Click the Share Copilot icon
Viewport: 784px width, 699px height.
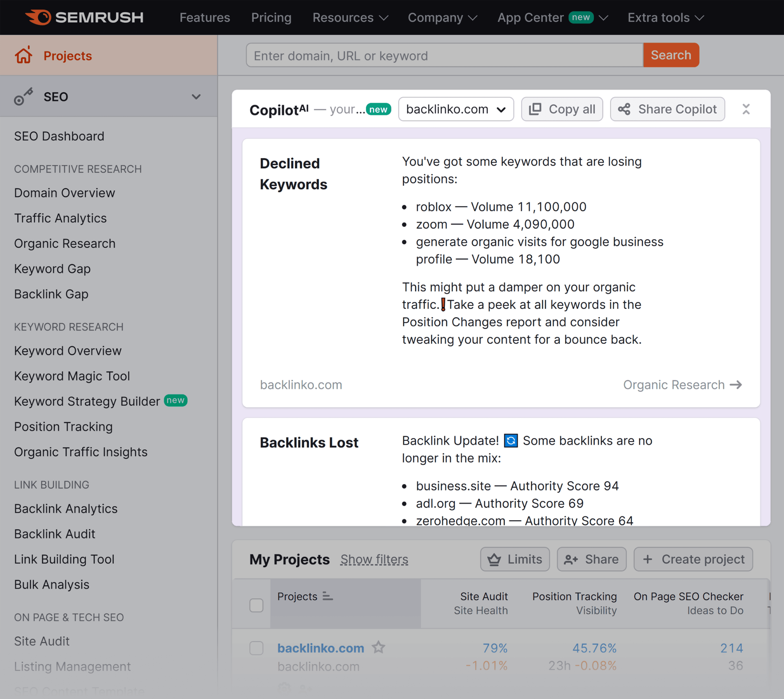622,109
